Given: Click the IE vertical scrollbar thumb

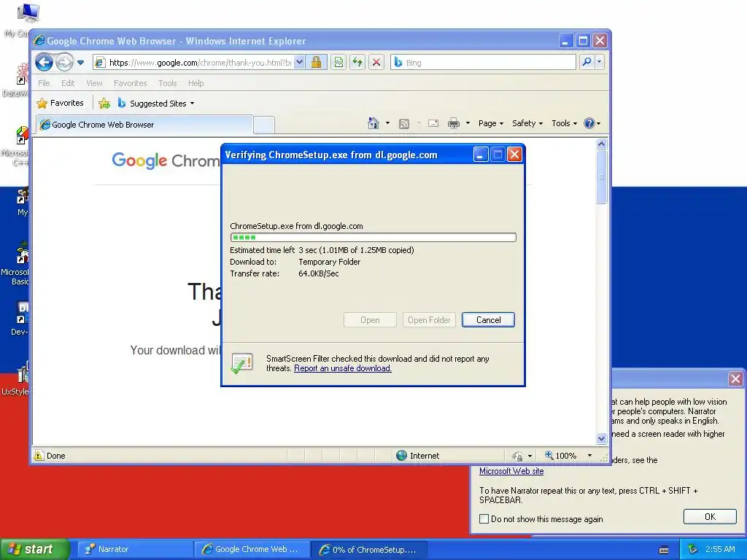Looking at the screenshot, I should click(601, 176).
